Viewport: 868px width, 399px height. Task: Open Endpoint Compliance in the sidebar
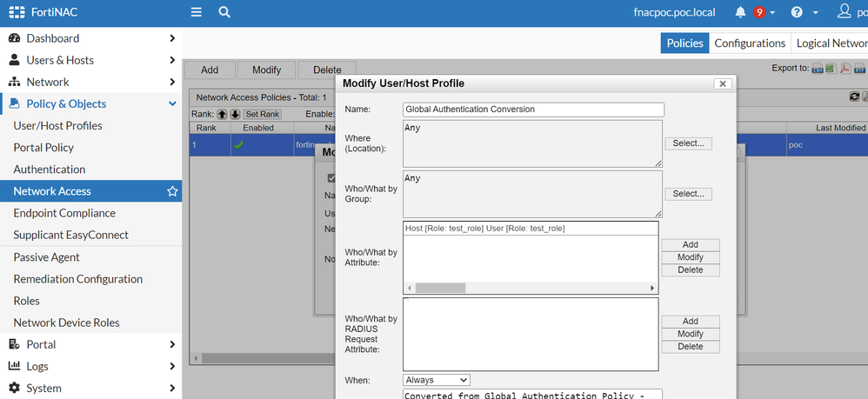point(64,213)
